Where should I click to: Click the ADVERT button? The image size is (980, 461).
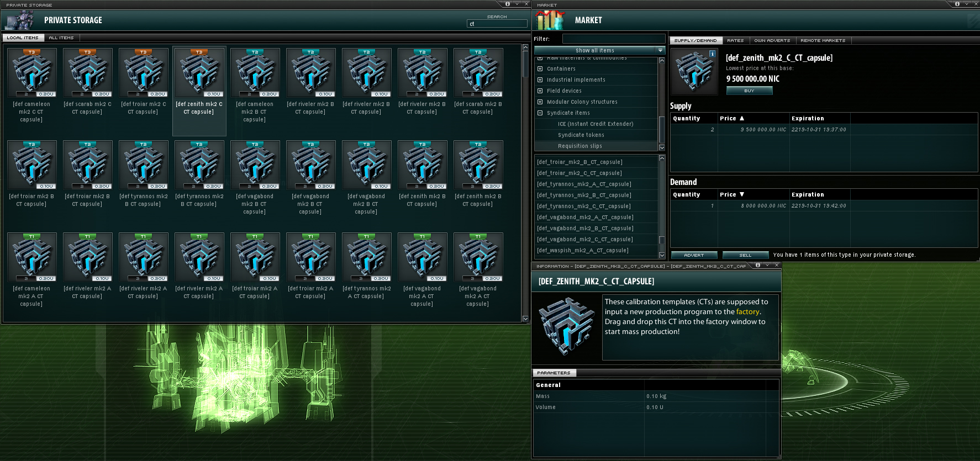694,255
